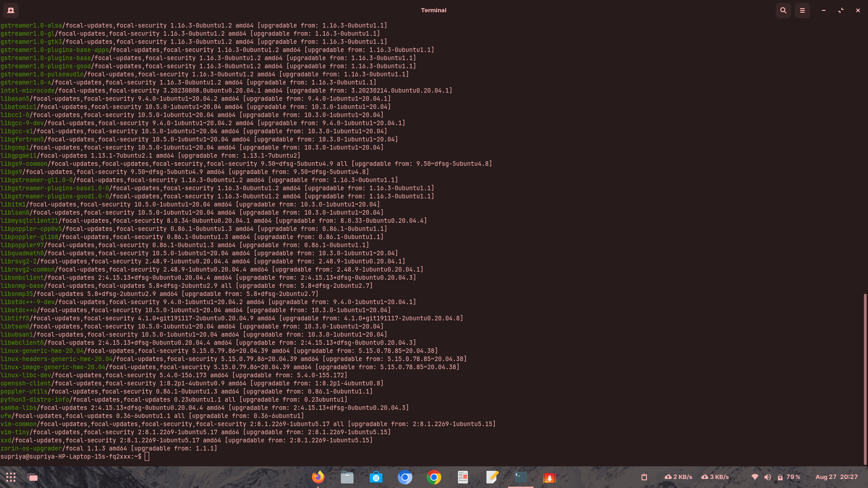
Task: Click package name libgcc-9-dev
Action: coord(22,123)
